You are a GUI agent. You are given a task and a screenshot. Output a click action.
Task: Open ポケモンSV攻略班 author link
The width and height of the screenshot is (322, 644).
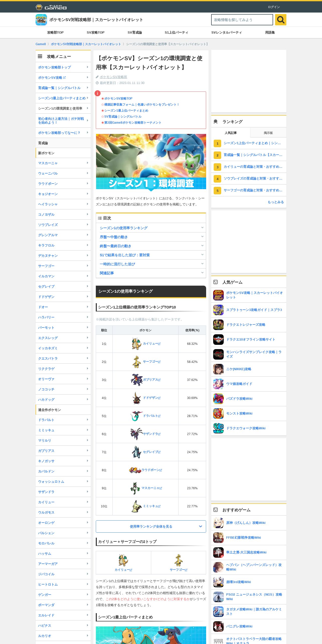[113, 77]
